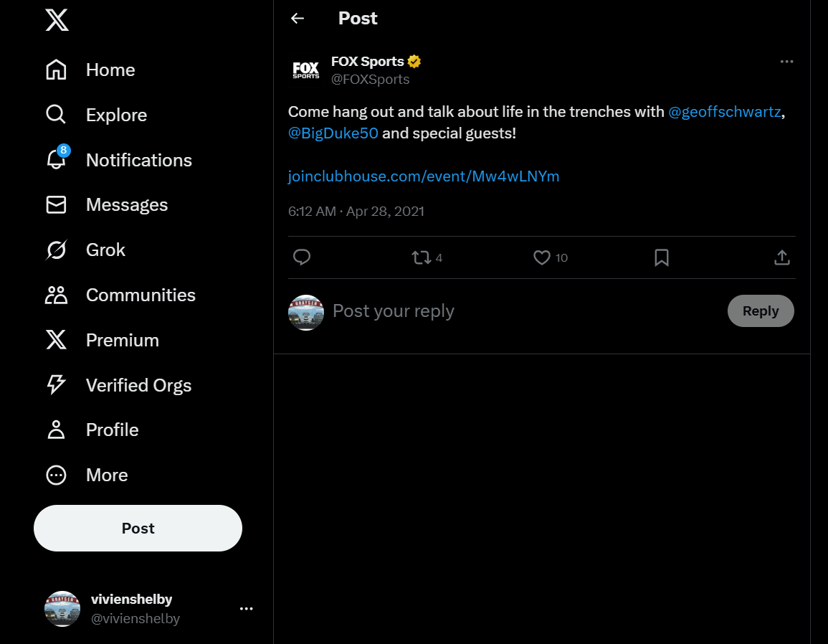The image size is (828, 644).
Task: Expand the More sidebar menu
Action: click(x=56, y=475)
